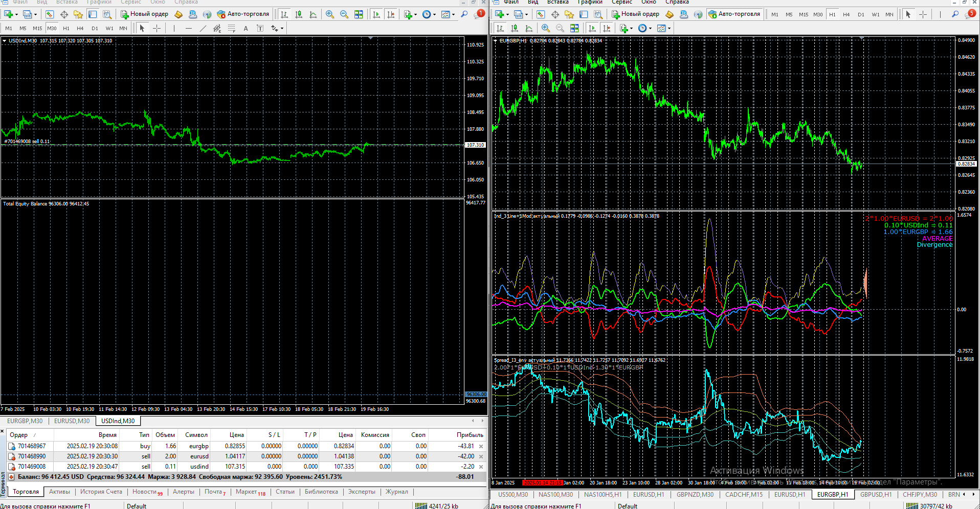Enable Авто-торговля in the USDInd terminal
This screenshot has width=980, height=509.
243,14
